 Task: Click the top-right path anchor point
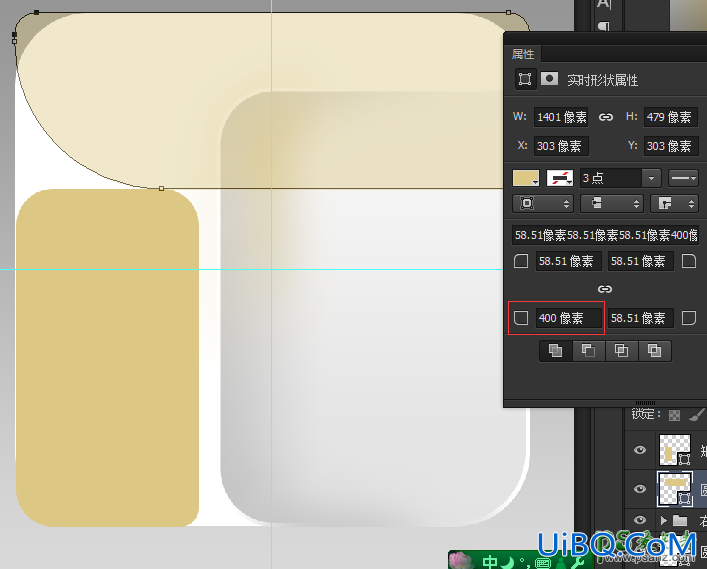point(509,13)
